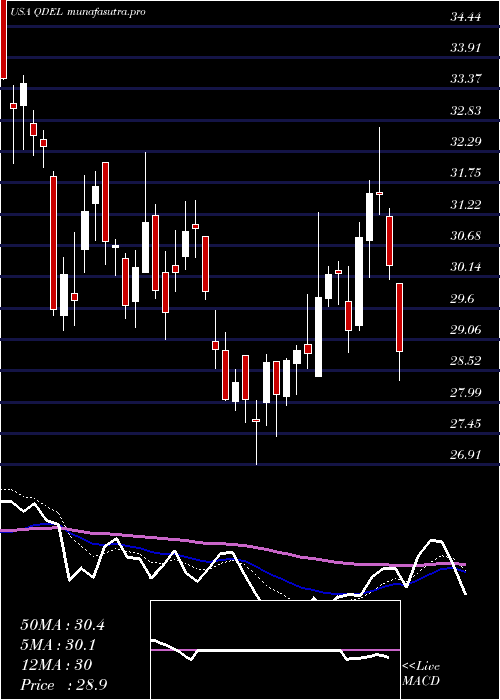Click the 26.91 lowest price label
500x700 pixels.
click(466, 455)
